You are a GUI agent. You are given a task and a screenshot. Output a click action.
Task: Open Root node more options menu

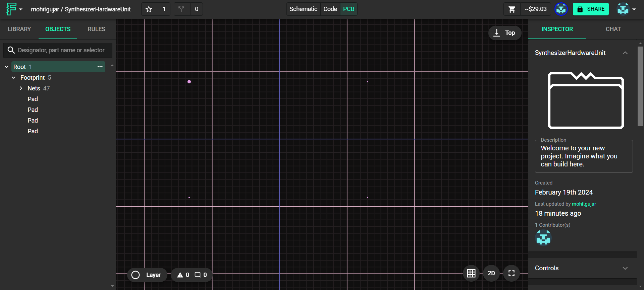[100, 67]
